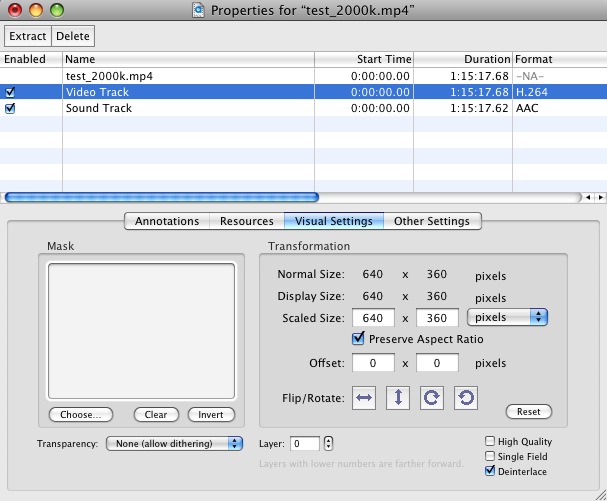Enable the Single Field option
Image resolution: width=607 pixels, height=501 pixels.
pyautogui.click(x=490, y=456)
